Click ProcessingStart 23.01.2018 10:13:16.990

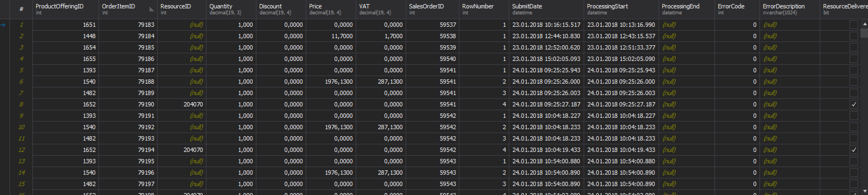click(x=621, y=25)
